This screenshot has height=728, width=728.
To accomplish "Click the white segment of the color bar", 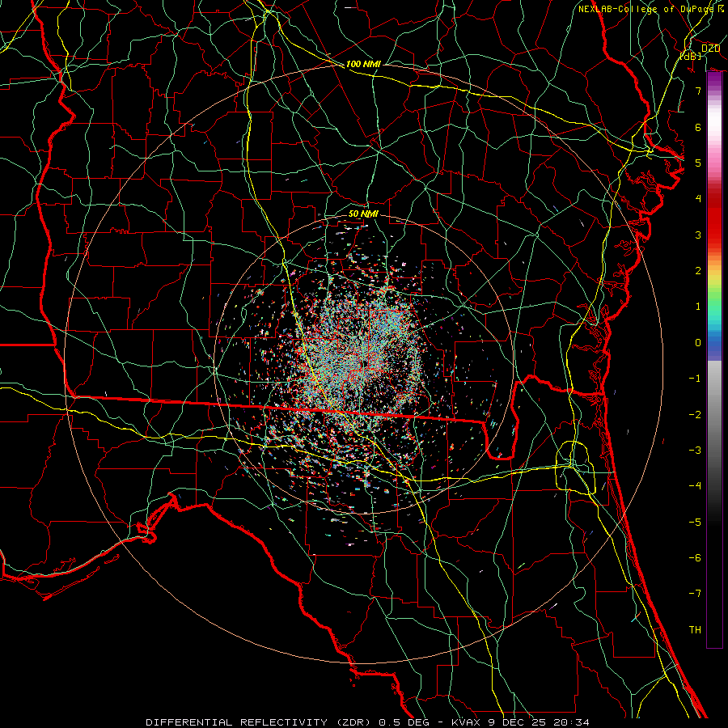I will pyautogui.click(x=714, y=123).
